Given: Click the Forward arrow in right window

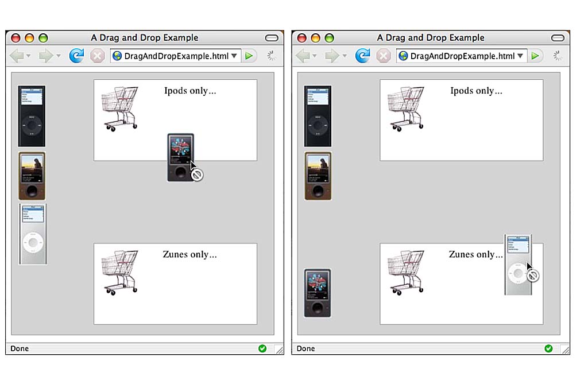Looking at the screenshot, I should 332,56.
